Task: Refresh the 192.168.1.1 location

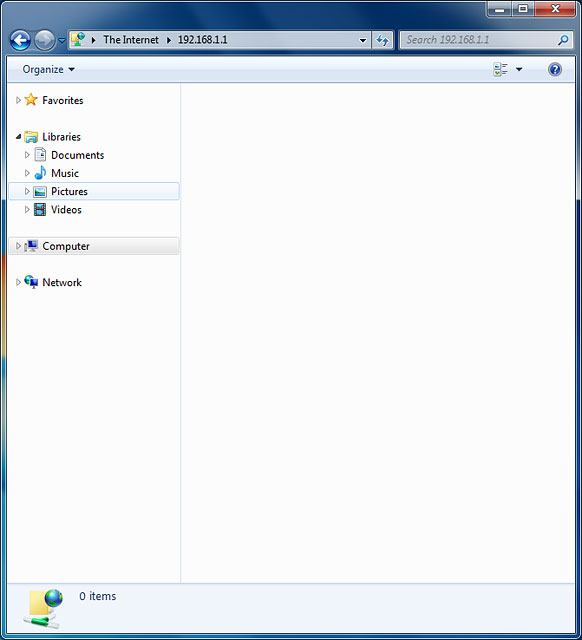Action: point(382,40)
